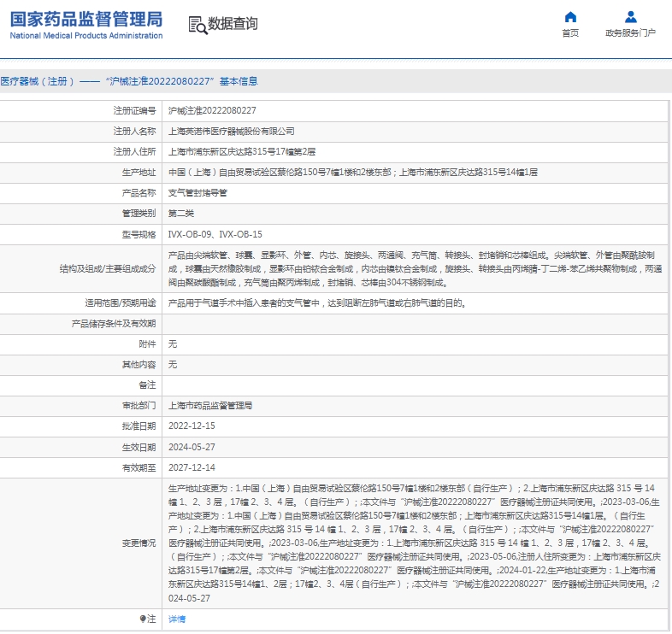Click the 批准日期 row label
672x634 pixels.
click(139, 426)
